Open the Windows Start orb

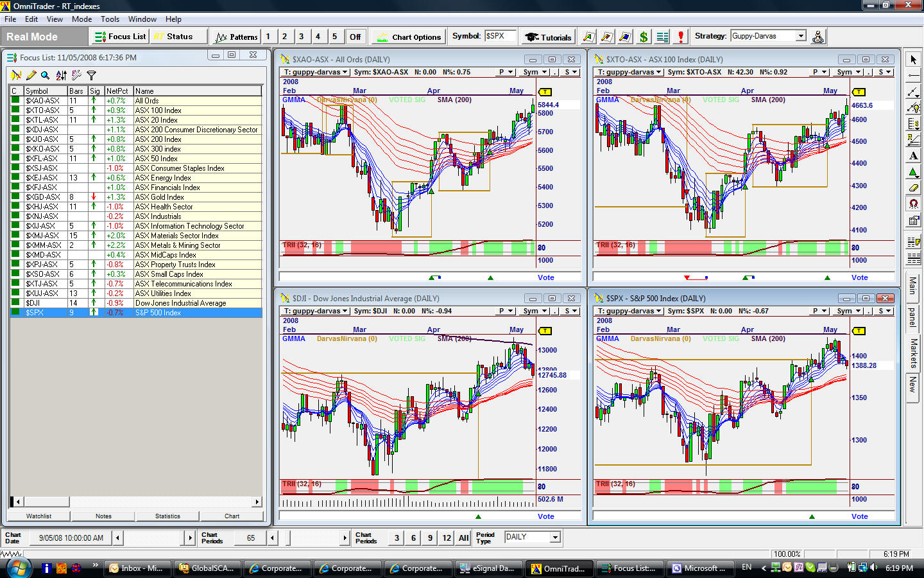tap(18, 568)
